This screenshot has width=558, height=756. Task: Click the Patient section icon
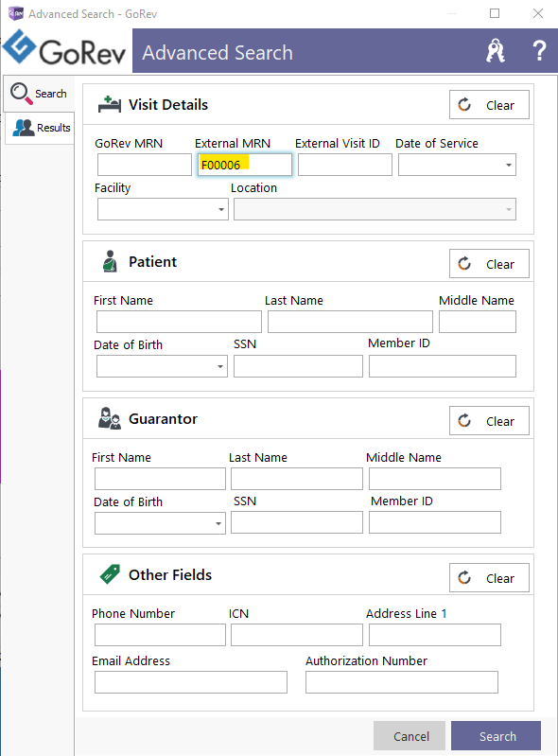pyautogui.click(x=110, y=261)
